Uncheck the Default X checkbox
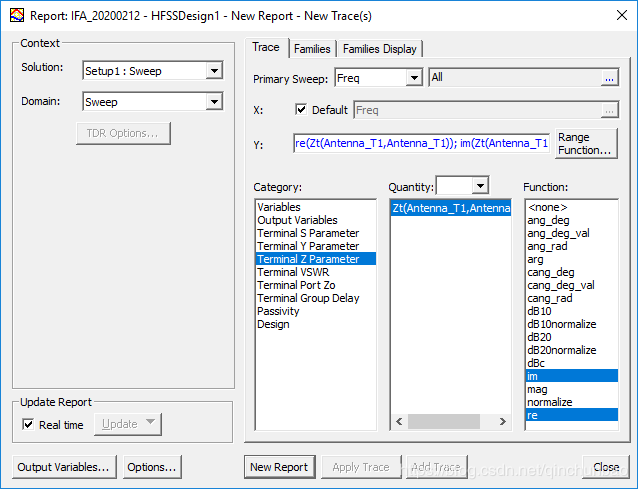This screenshot has width=638, height=489. pyautogui.click(x=301, y=109)
